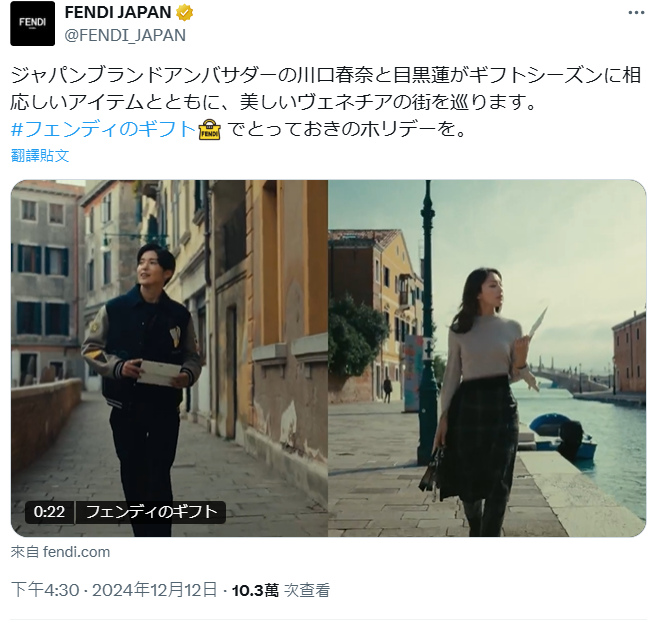The image size is (663, 620).
Task: Click the tweet's second line about ヴェネチア
Action: [273, 102]
